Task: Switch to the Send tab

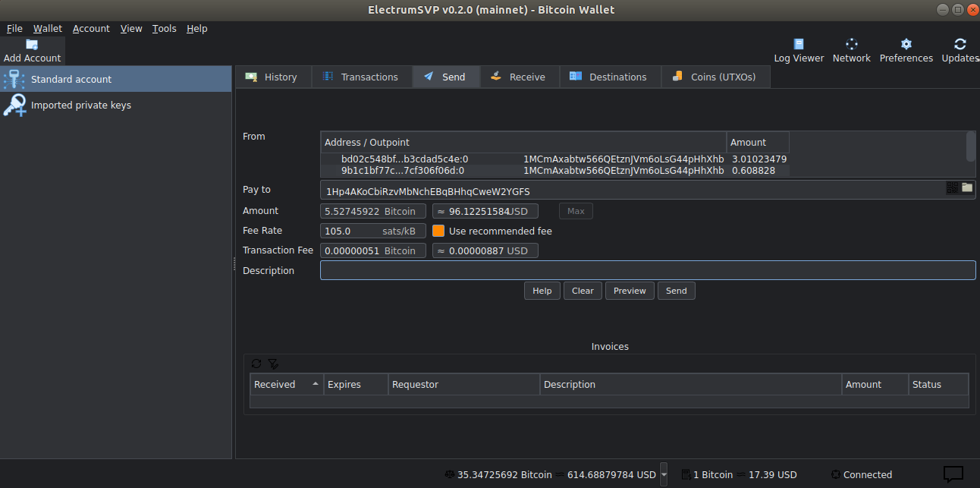Action: [x=446, y=77]
